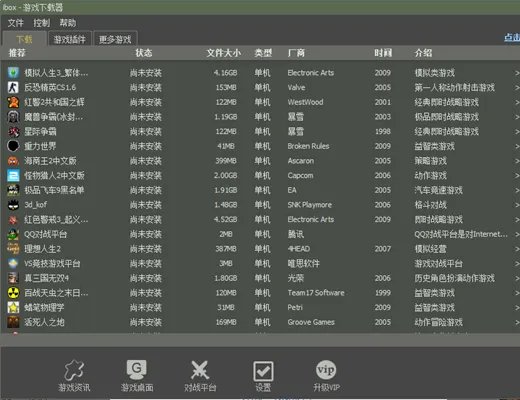The height and width of the screenshot is (400, 520).
Task: Select the VS竞技游戏平台 icon
Action: point(13,263)
